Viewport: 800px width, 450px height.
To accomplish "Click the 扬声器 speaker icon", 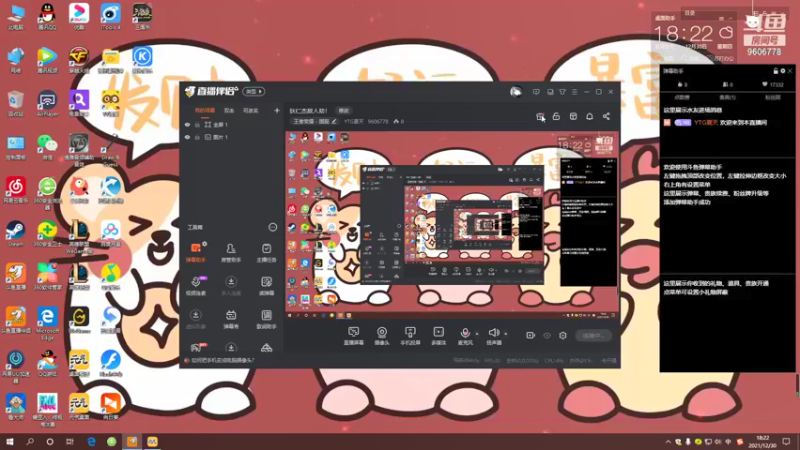I will coord(493,333).
